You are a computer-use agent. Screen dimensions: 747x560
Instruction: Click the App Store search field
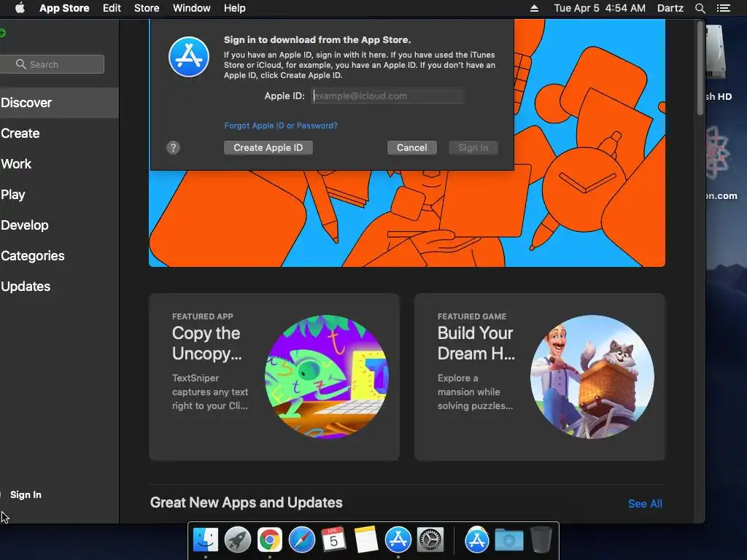(x=52, y=64)
